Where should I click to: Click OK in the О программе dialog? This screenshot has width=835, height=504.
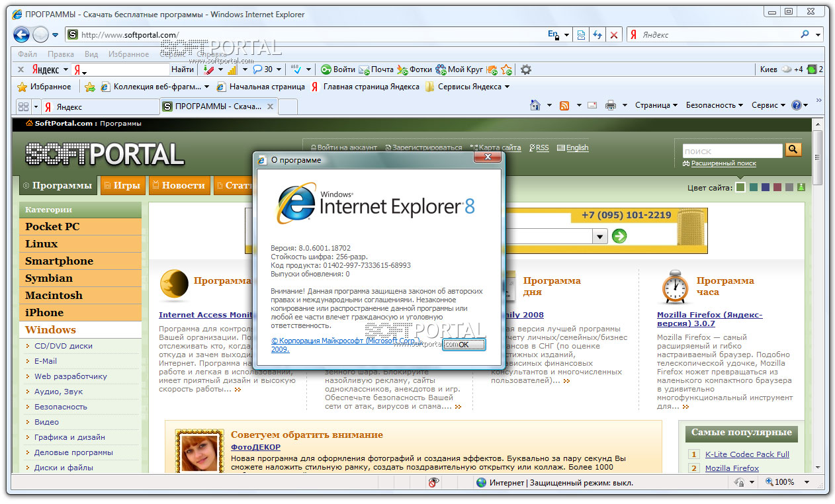(464, 345)
